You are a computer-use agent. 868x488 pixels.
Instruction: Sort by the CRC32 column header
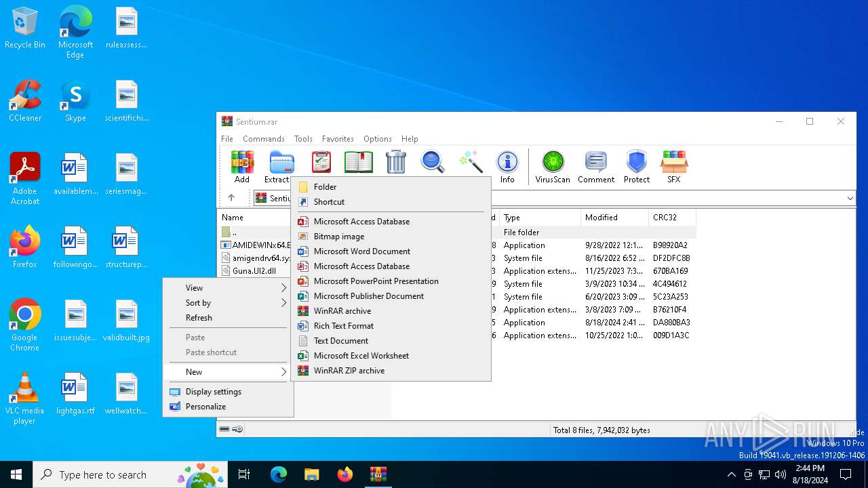671,218
